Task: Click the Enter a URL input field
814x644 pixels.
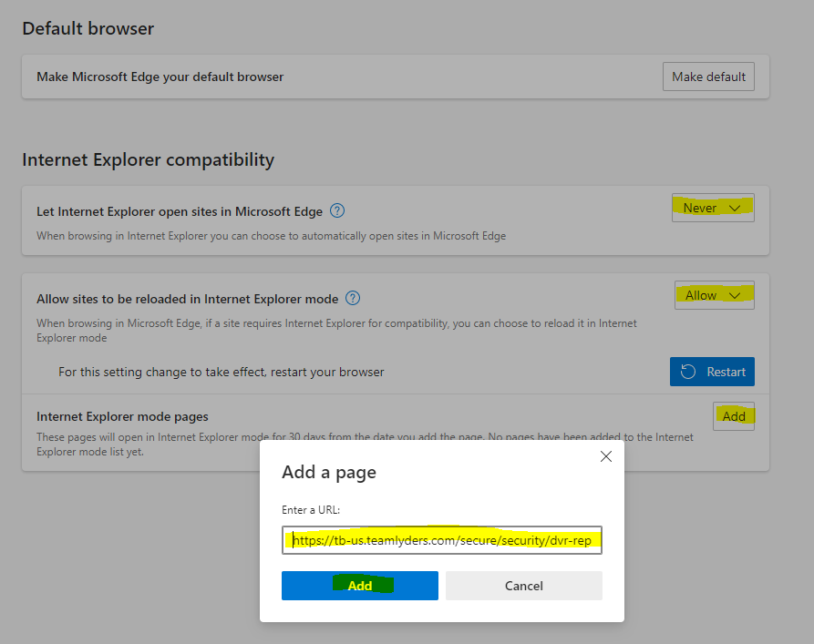Action: click(442, 540)
